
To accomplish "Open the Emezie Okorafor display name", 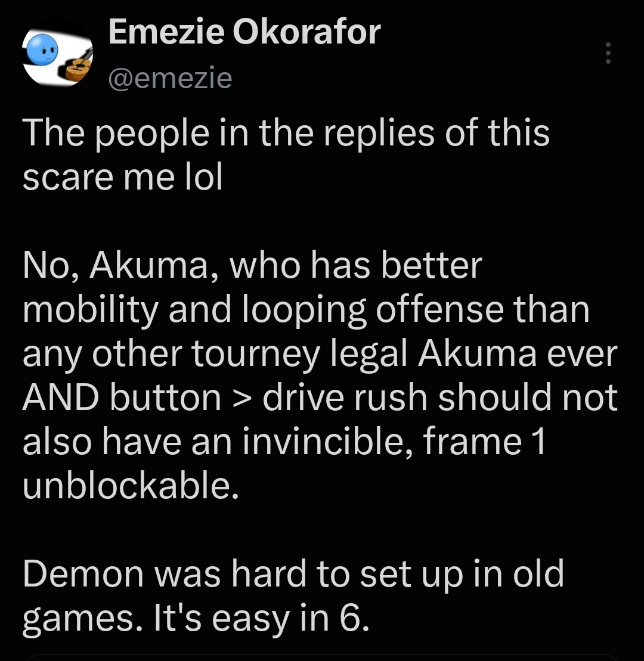I will pos(244,32).
